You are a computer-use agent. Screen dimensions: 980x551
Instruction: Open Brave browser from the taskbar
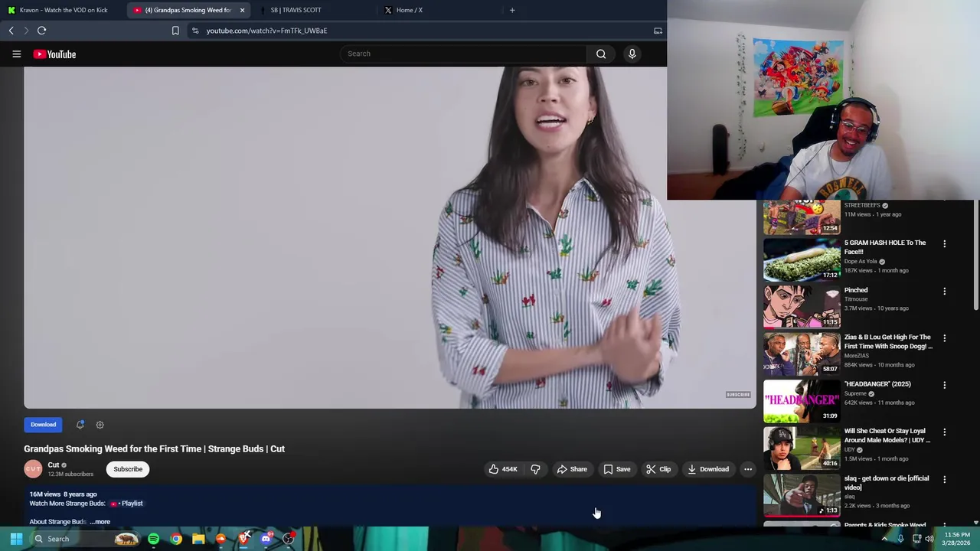click(243, 539)
